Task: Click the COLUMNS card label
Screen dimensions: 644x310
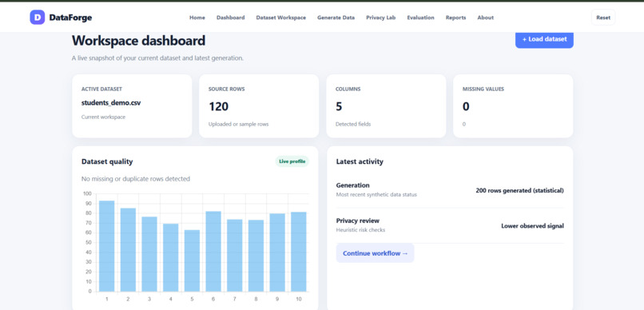Action: coord(348,89)
